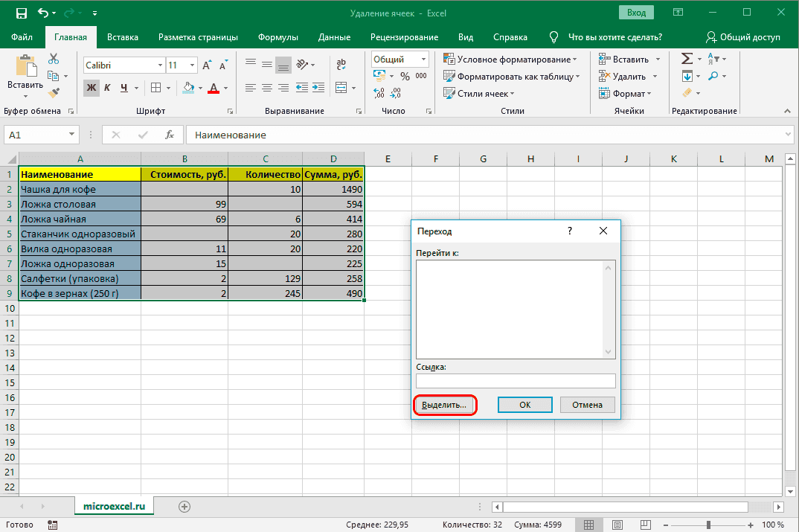
Task: Click the Save icon in the title bar
Action: pyautogui.click(x=21, y=13)
